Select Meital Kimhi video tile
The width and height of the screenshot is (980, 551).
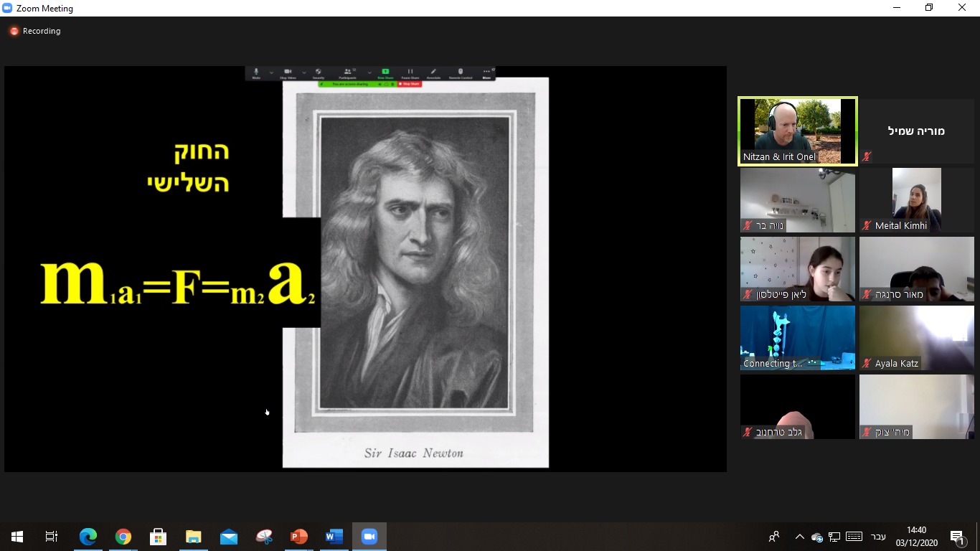[917, 200]
